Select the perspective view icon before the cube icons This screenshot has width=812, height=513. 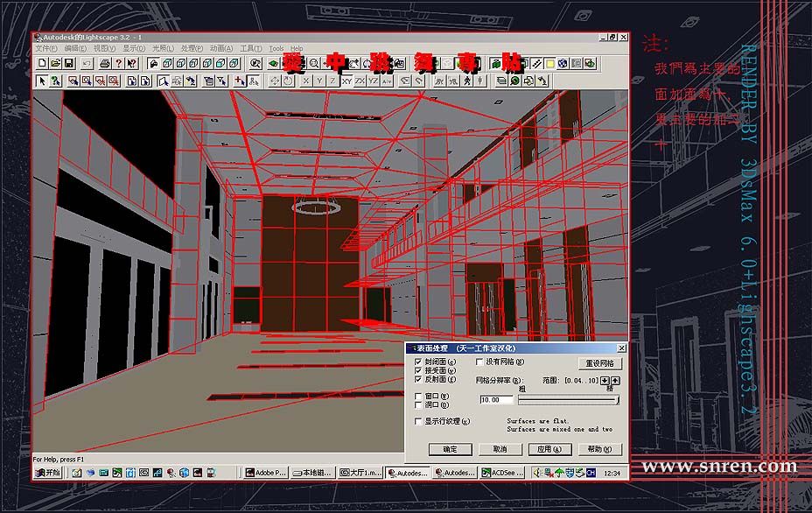[153, 64]
